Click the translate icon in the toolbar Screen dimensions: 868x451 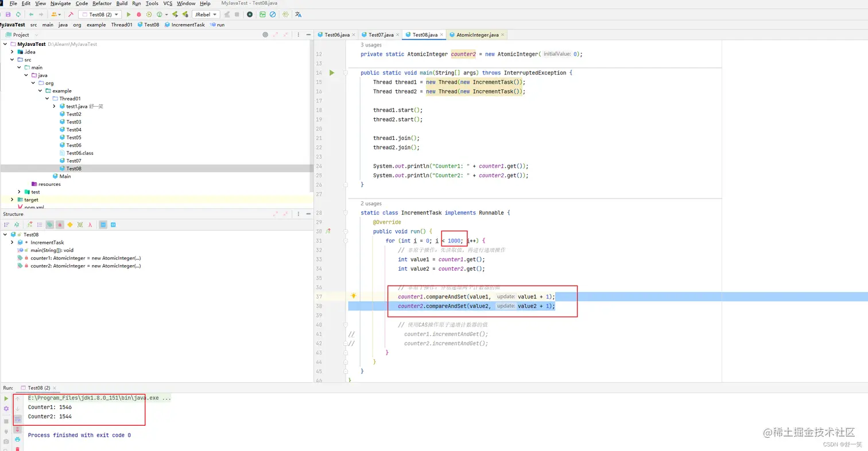point(298,14)
